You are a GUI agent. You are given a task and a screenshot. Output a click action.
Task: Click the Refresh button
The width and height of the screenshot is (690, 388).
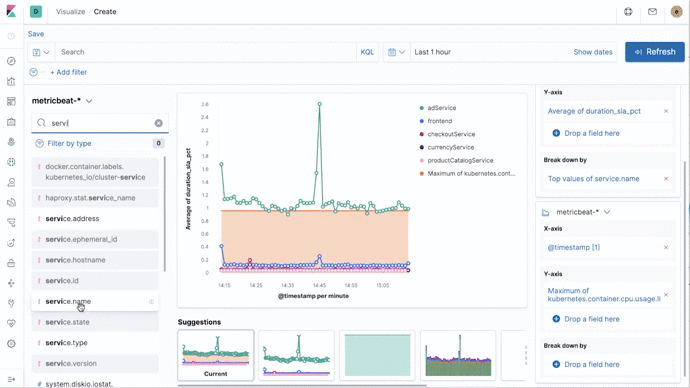click(655, 52)
